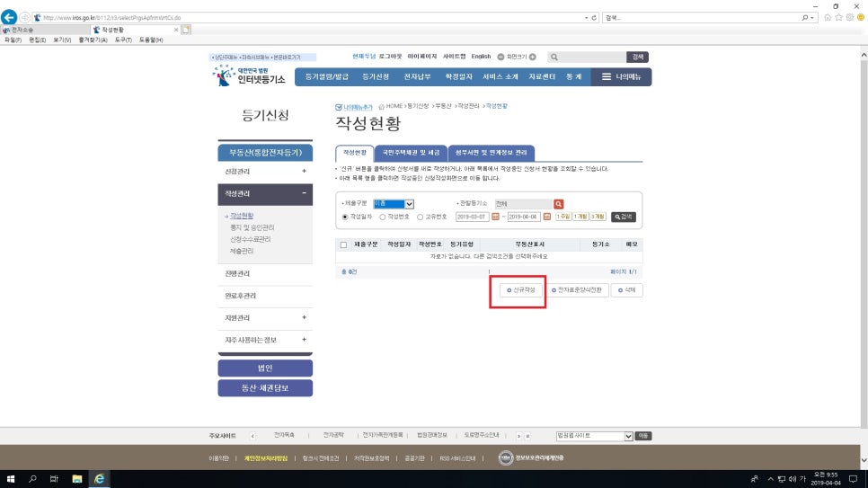The width and height of the screenshot is (868, 488).
Task: Click next arrow in 주요사이트 bar
Action: pos(518,436)
